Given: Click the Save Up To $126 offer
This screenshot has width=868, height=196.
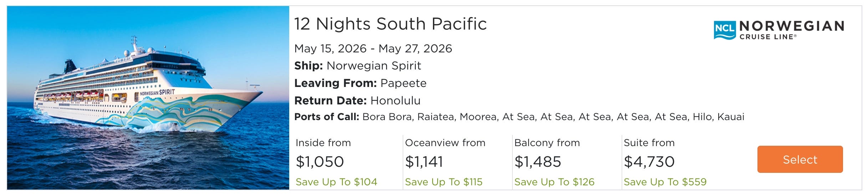Looking at the screenshot, I should coord(554,182).
